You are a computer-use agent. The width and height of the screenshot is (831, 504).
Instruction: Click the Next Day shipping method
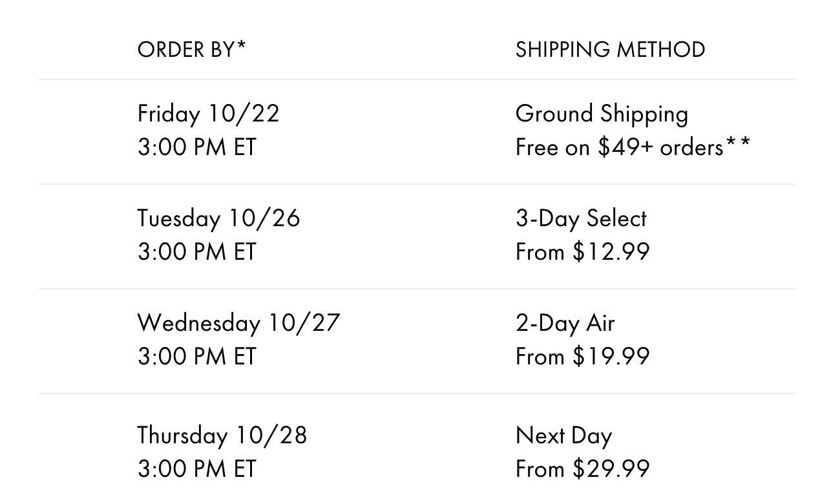563,436
